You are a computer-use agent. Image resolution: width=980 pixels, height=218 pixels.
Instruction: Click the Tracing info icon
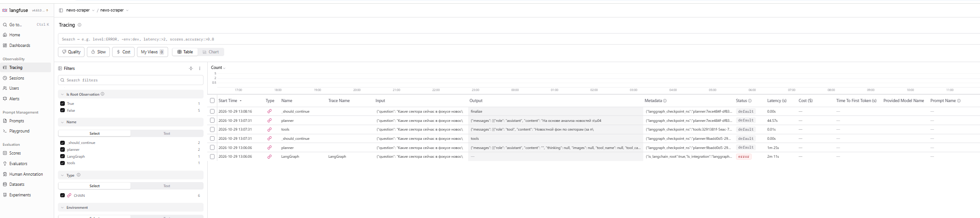pos(79,25)
